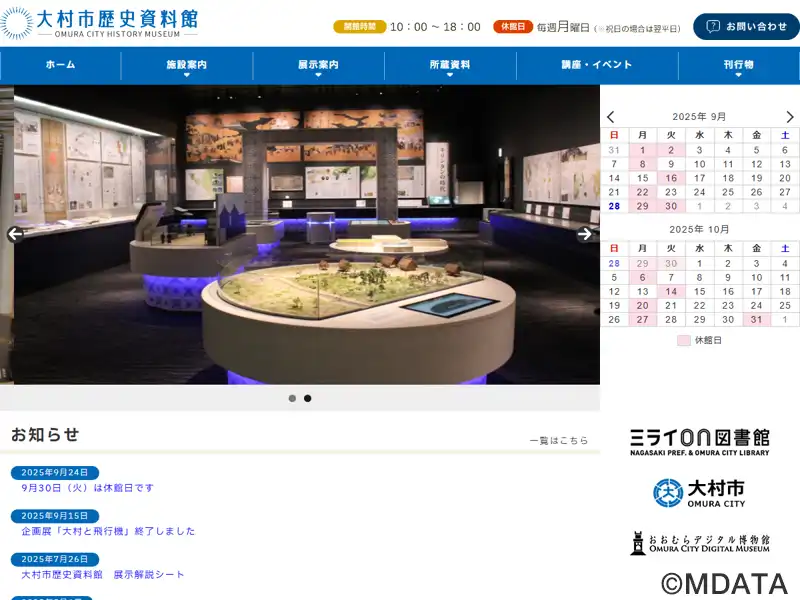Expand the 施設案内 dropdown arrow

click(x=187, y=75)
